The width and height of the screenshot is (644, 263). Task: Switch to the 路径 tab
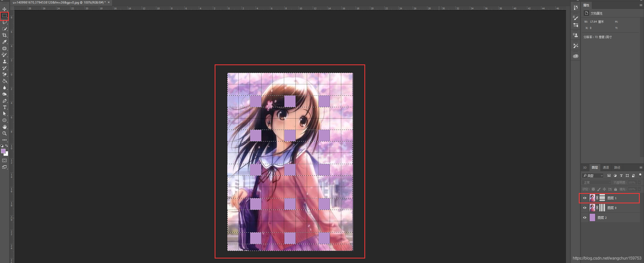tap(617, 168)
